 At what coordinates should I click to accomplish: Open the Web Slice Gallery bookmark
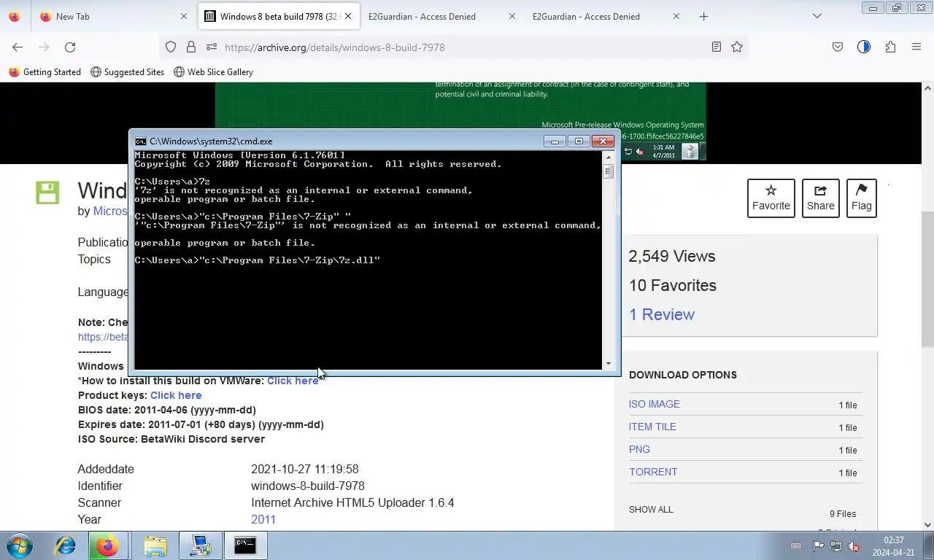[213, 72]
